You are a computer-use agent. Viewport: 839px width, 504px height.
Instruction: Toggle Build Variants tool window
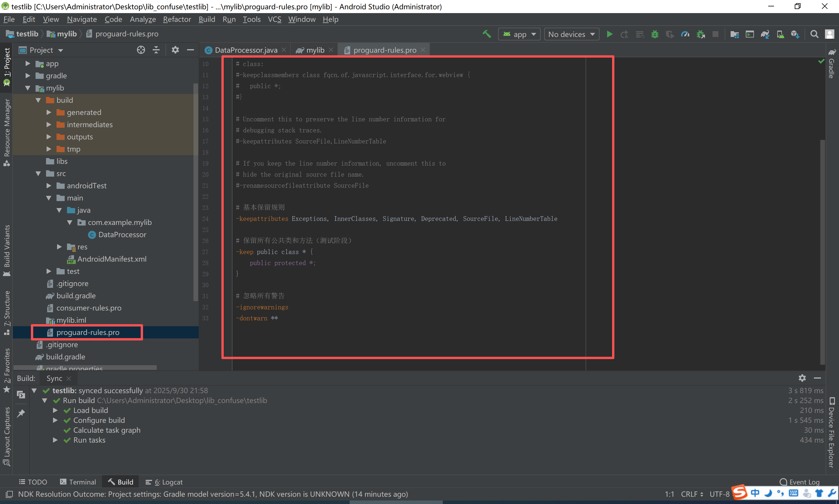coord(7,250)
